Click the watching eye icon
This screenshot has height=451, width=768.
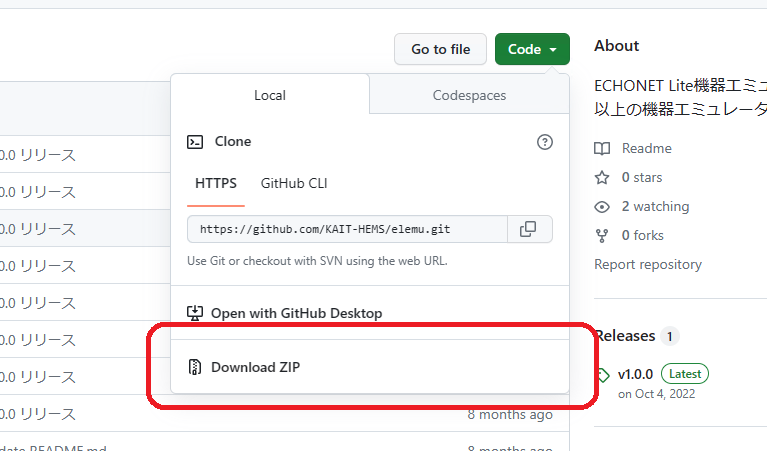602,206
